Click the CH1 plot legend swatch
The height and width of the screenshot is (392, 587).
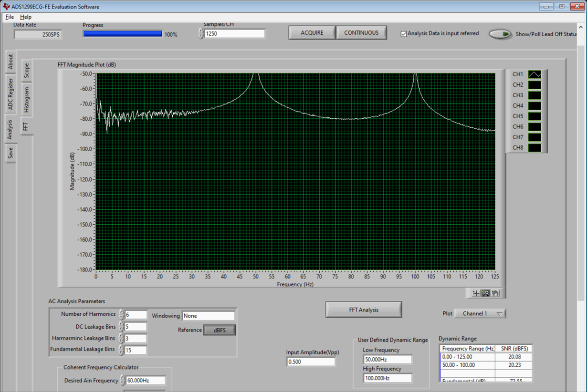[x=535, y=74]
